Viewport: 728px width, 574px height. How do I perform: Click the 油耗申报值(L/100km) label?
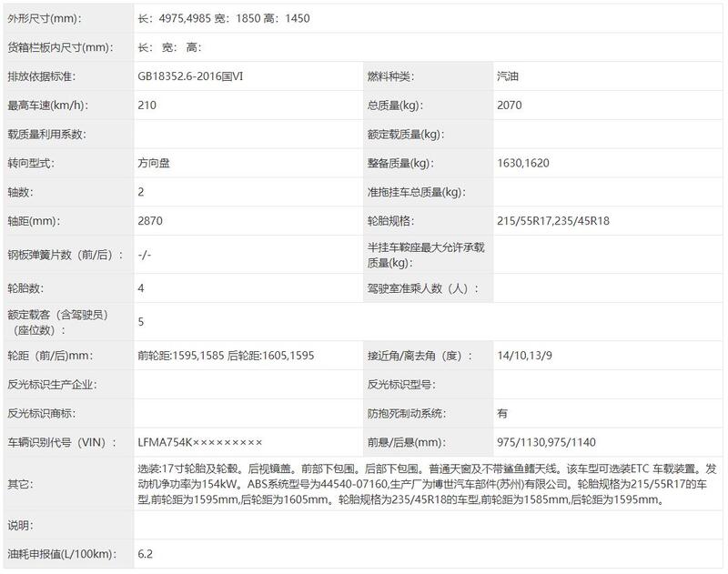coord(62,554)
